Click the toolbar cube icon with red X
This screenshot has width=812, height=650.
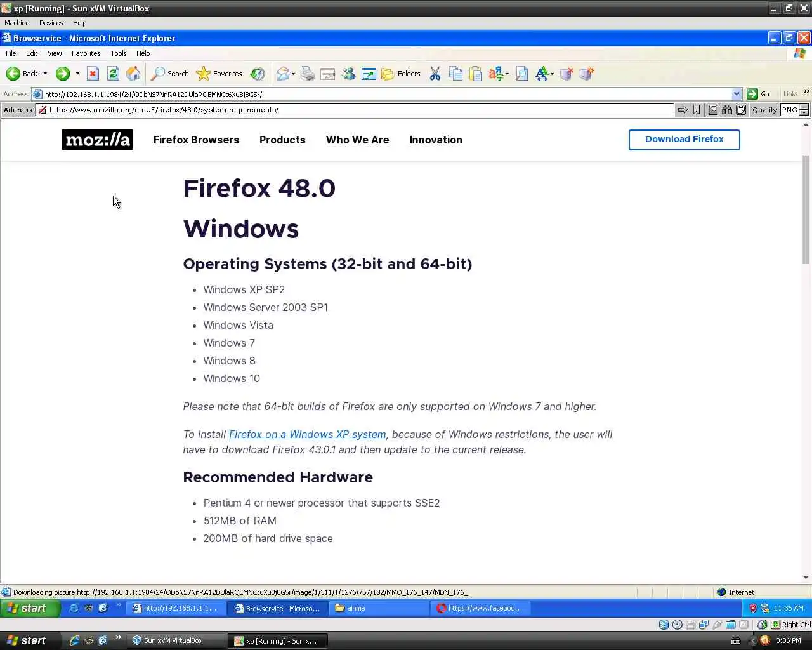(566, 74)
